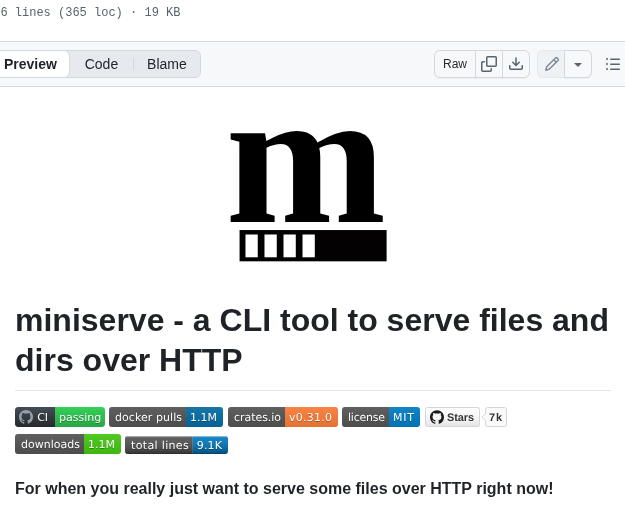Screen dimensions: 625x516
Task: Switch to the Preview tab
Action: coord(32,64)
